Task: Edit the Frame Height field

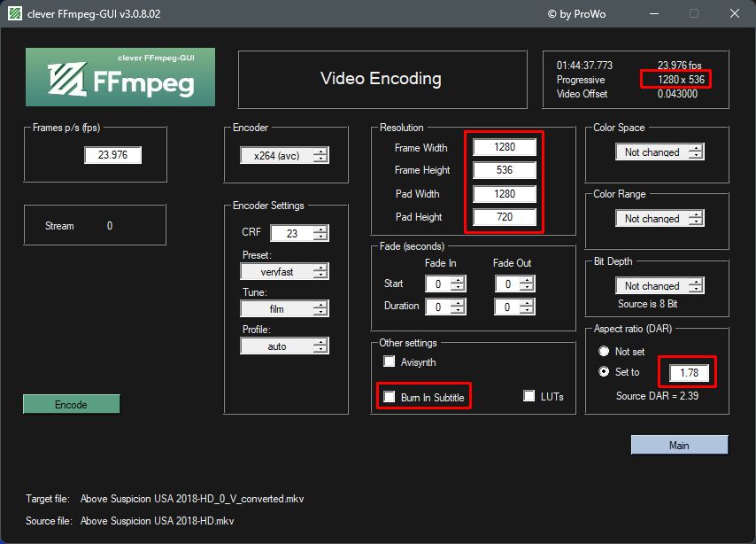Action: pyautogui.click(x=505, y=170)
